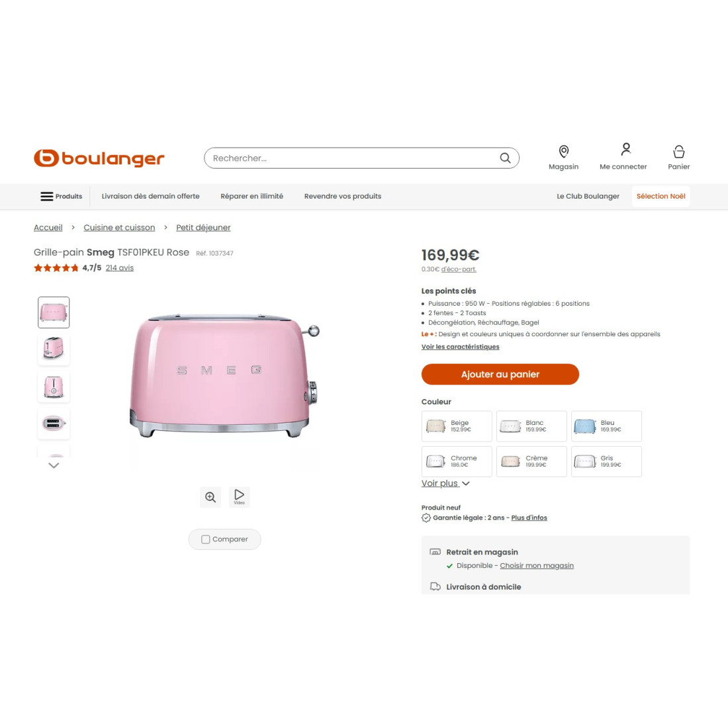
Task: Click the Me connecter account icon
Action: 626,150
